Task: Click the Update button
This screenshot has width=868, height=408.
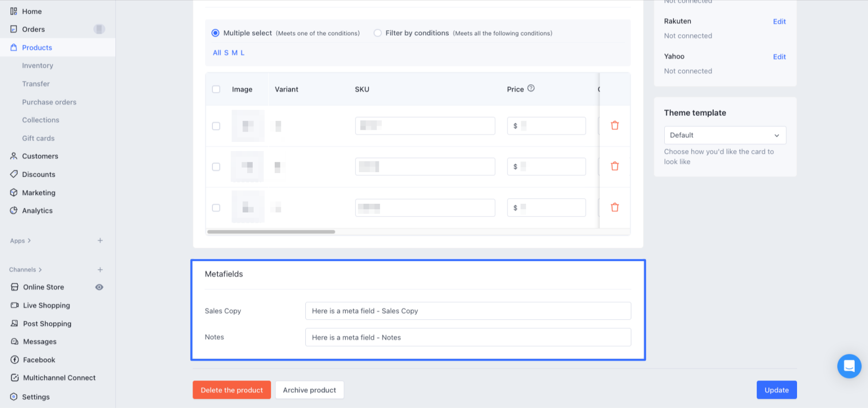Action: [776, 390]
